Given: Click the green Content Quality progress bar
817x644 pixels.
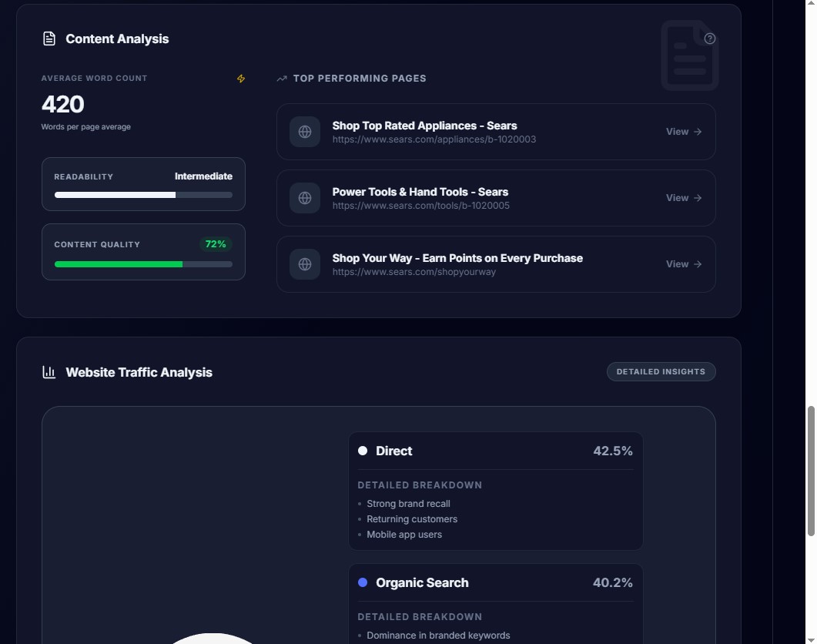Looking at the screenshot, I should [x=143, y=264].
